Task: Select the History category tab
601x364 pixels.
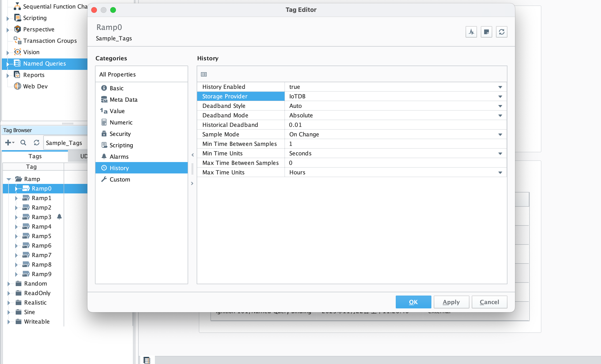Action: coord(119,168)
